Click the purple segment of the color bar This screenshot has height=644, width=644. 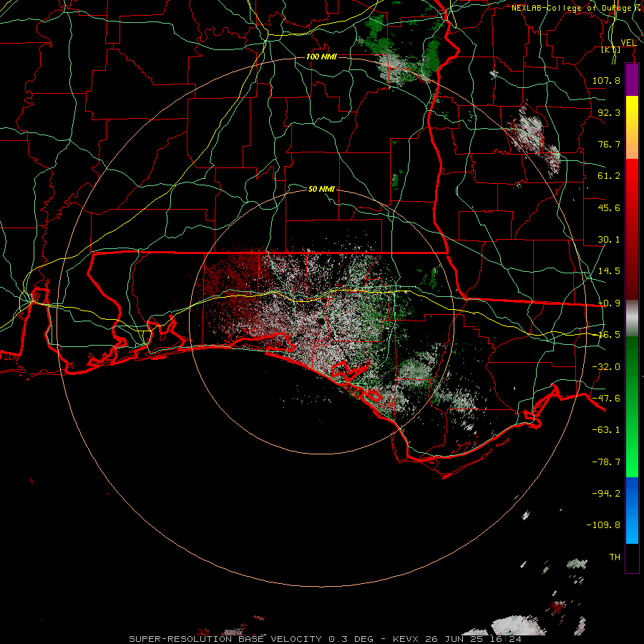[x=632, y=79]
